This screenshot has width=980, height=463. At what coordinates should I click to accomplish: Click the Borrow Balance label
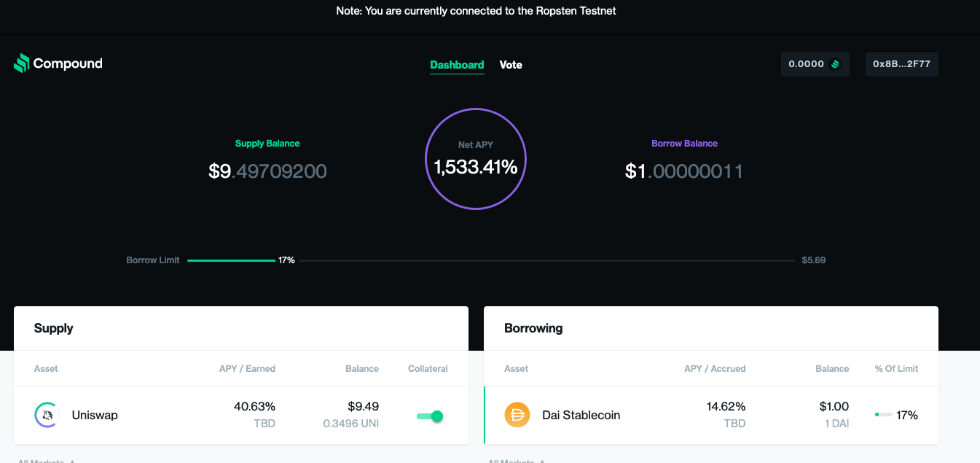684,144
